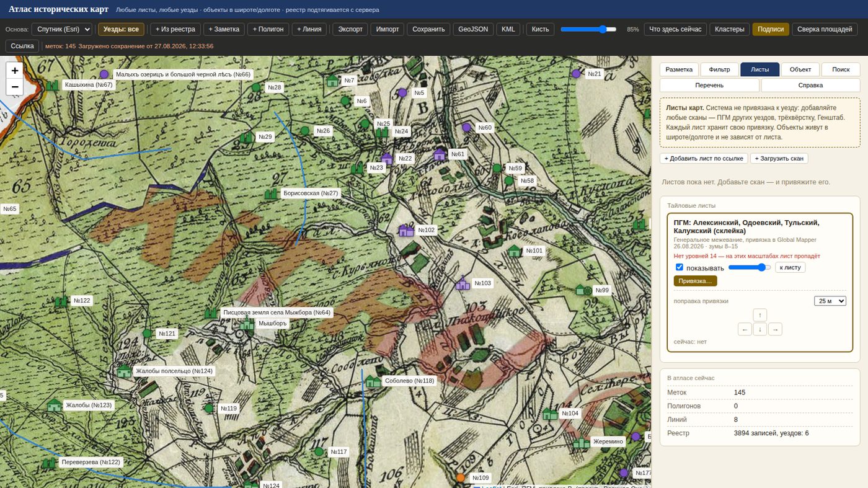Image resolution: width=868 pixels, height=488 pixels.
Task: Click the church icon for №103
Action: [x=463, y=283]
